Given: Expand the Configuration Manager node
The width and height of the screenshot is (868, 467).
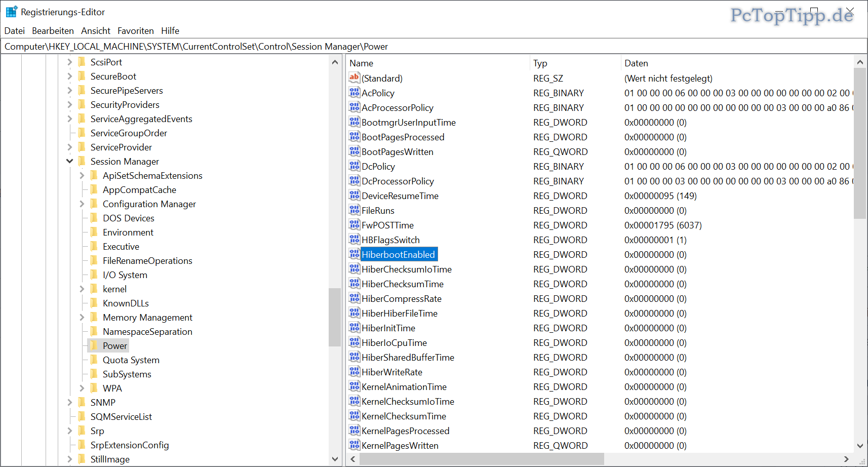Looking at the screenshot, I should coord(82,204).
